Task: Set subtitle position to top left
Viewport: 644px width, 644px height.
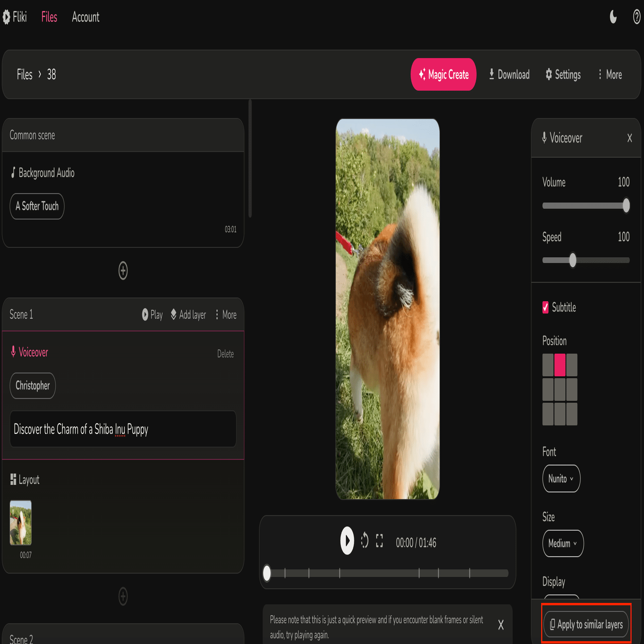Action: (548, 365)
